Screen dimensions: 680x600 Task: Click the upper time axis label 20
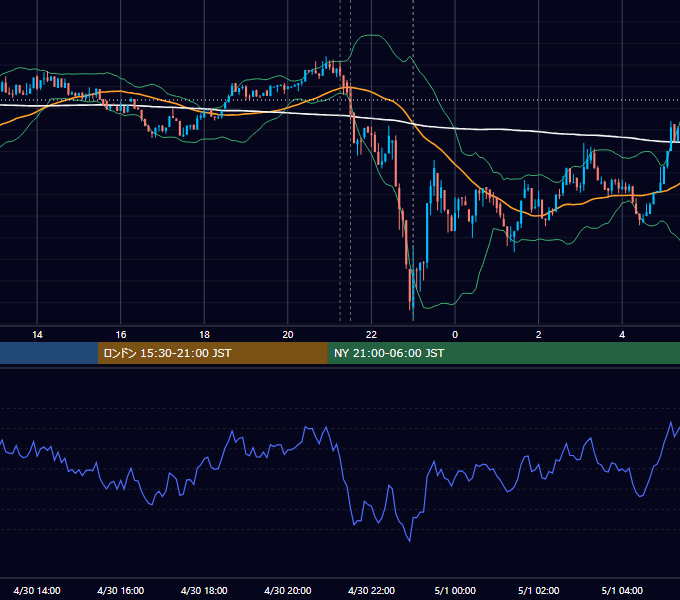pos(288,335)
